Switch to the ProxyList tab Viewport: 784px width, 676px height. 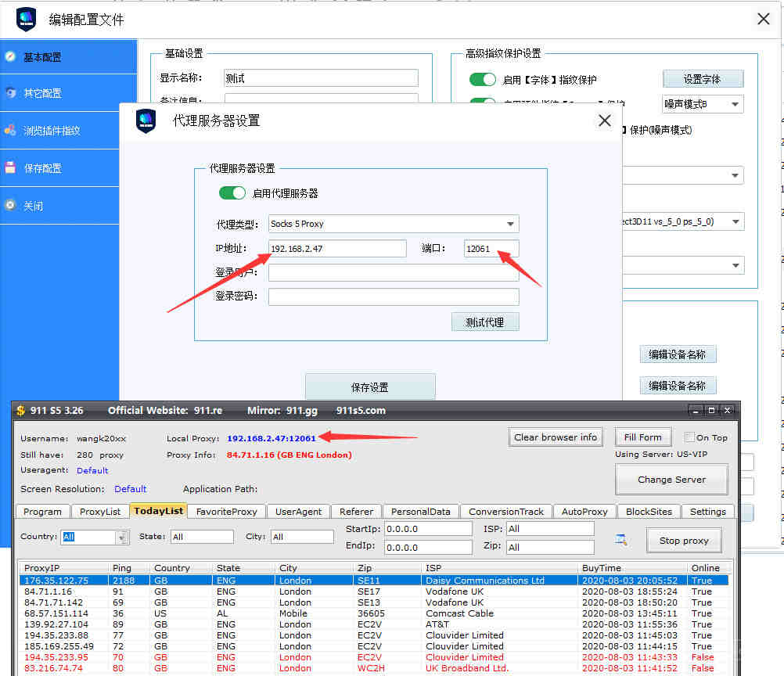[x=100, y=512]
